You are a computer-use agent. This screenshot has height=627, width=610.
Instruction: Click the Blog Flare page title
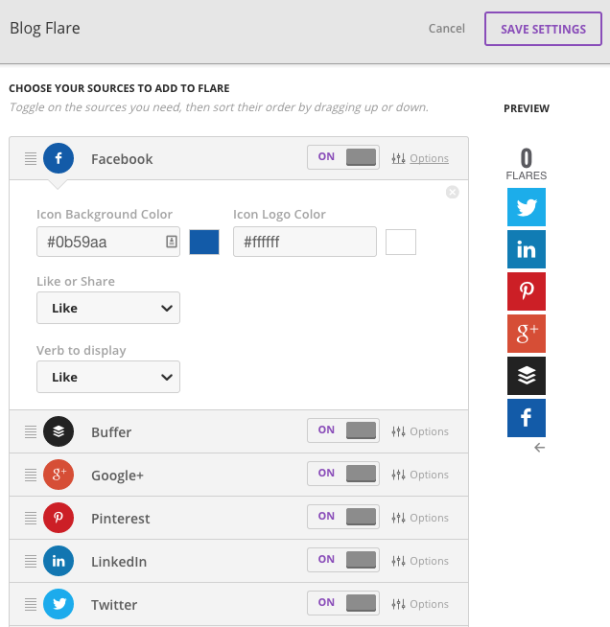45,28
